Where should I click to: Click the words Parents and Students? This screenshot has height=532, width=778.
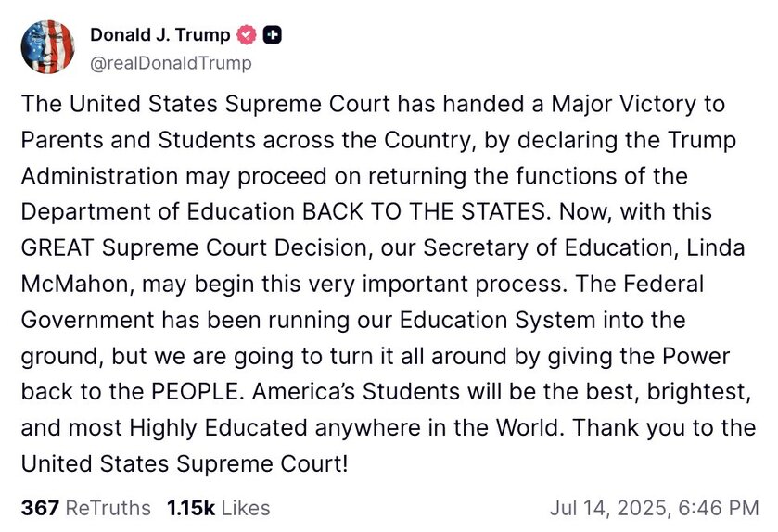tap(138, 140)
